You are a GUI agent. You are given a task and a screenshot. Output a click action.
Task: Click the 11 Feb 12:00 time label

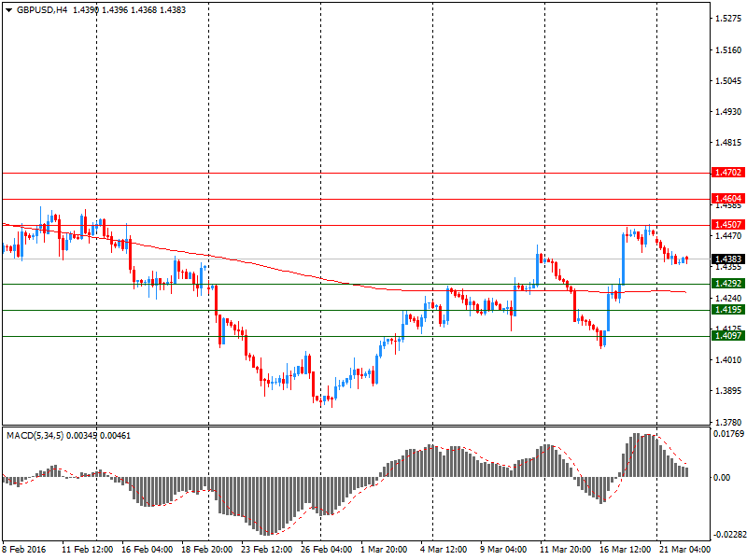pos(88,550)
